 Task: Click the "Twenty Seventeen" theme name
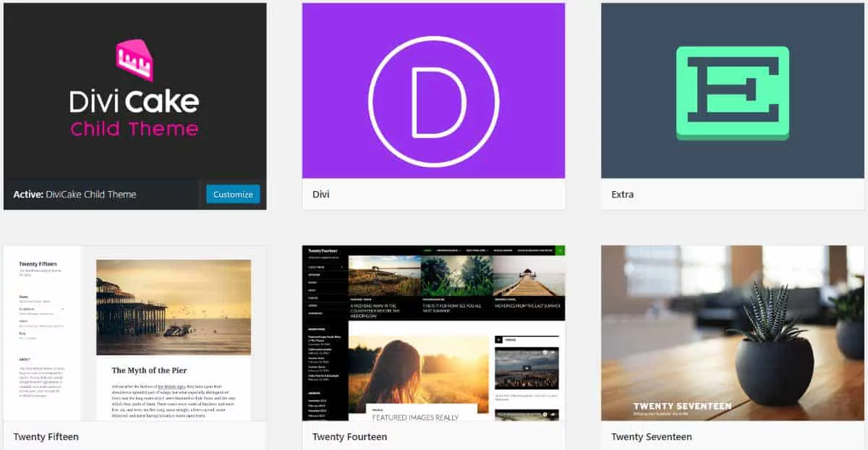(652, 437)
